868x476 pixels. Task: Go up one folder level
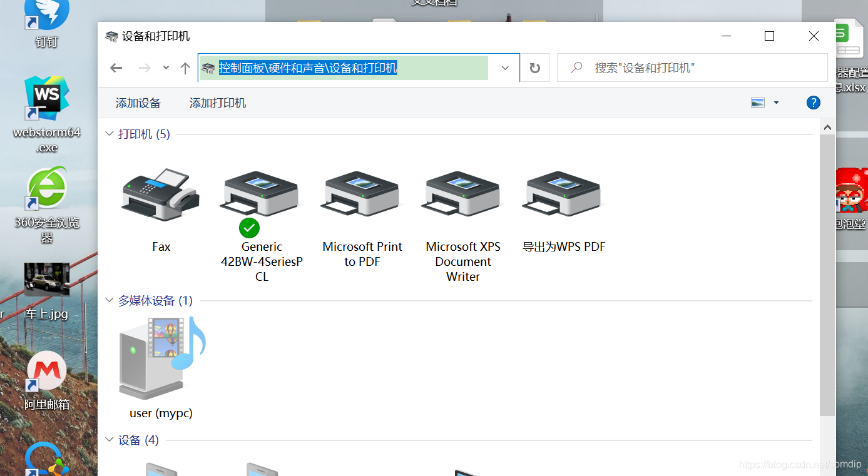pyautogui.click(x=185, y=68)
